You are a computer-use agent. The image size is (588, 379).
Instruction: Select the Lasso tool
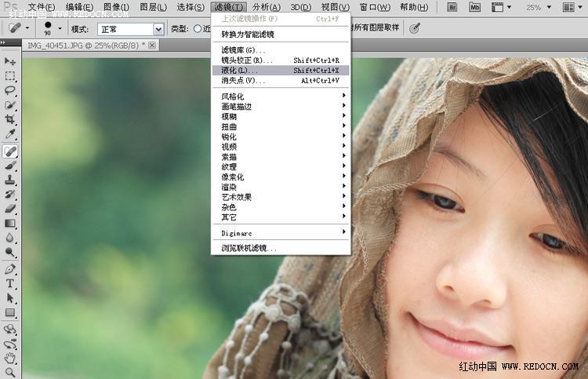pos(10,90)
